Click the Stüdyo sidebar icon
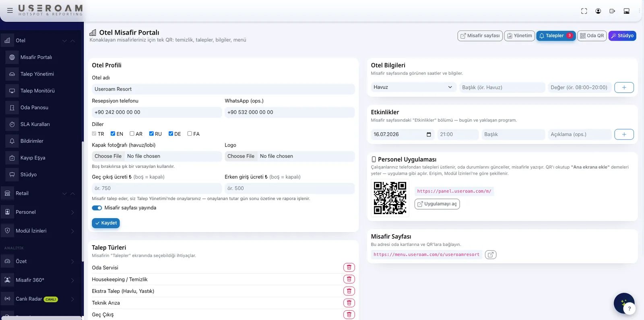Image resolution: width=644 pixels, height=320 pixels. [x=12, y=175]
